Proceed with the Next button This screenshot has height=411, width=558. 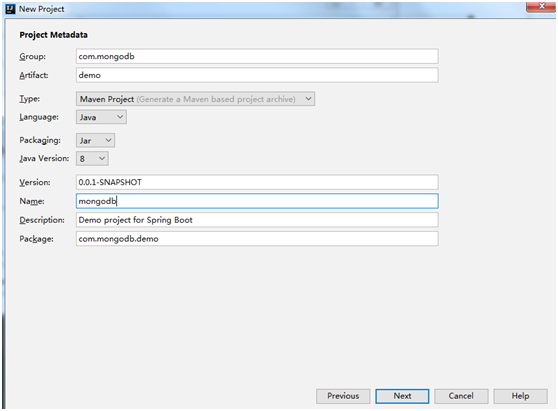402,396
